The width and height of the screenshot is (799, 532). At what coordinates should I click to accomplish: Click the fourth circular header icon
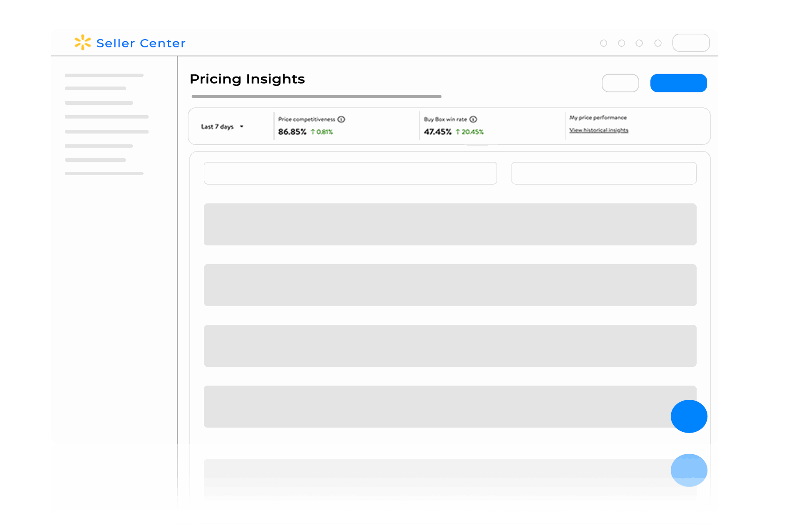[658, 43]
